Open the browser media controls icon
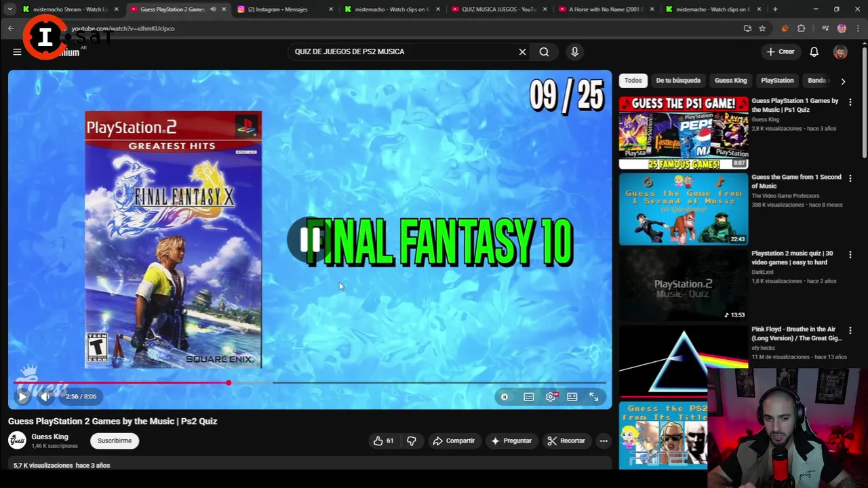 pos(825,28)
